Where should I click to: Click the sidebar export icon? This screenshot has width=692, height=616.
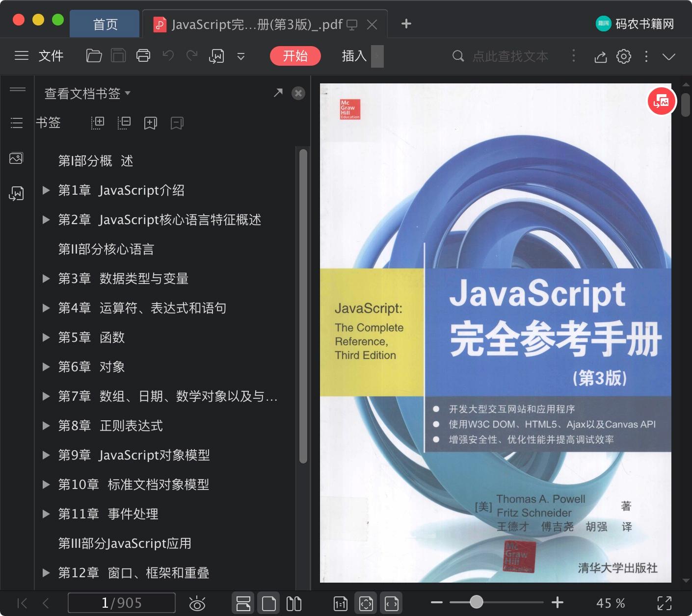pyautogui.click(x=16, y=194)
